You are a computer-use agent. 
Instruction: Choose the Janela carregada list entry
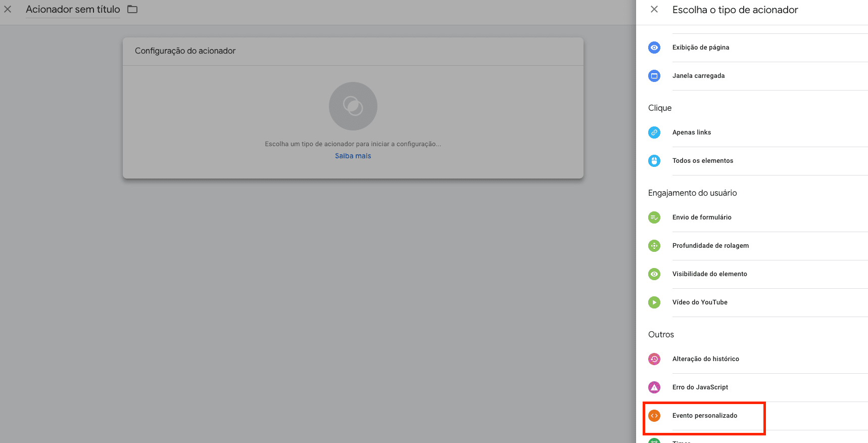752,76
